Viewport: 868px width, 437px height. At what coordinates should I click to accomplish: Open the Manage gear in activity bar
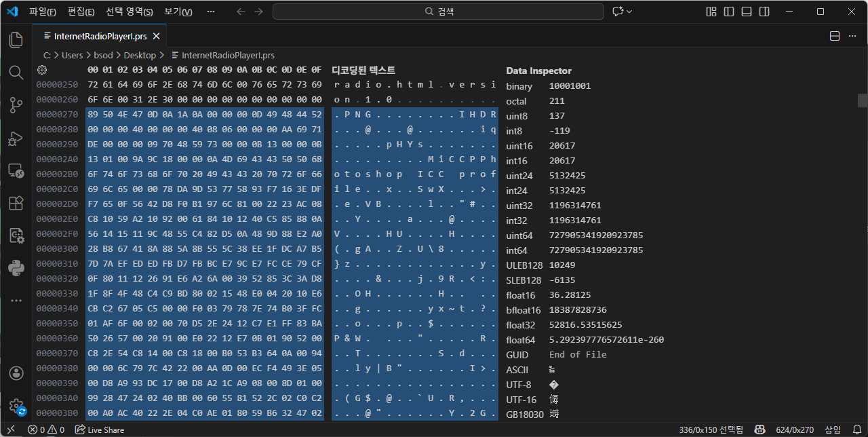click(x=16, y=406)
